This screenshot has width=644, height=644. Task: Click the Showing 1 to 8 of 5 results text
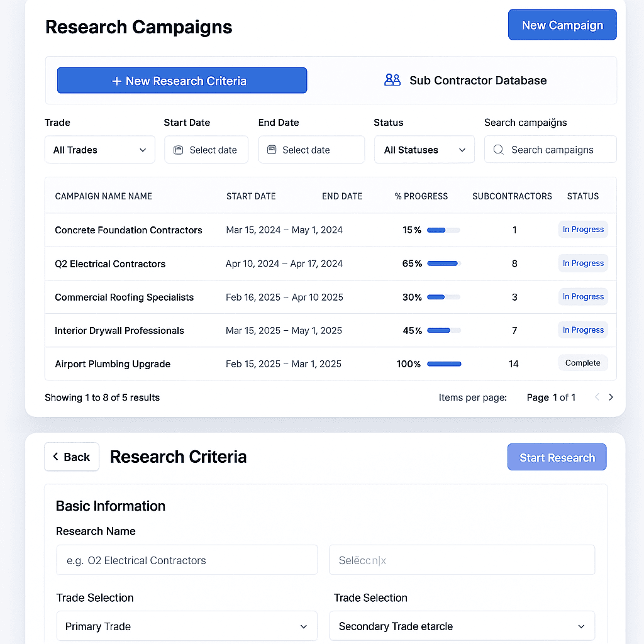(103, 397)
